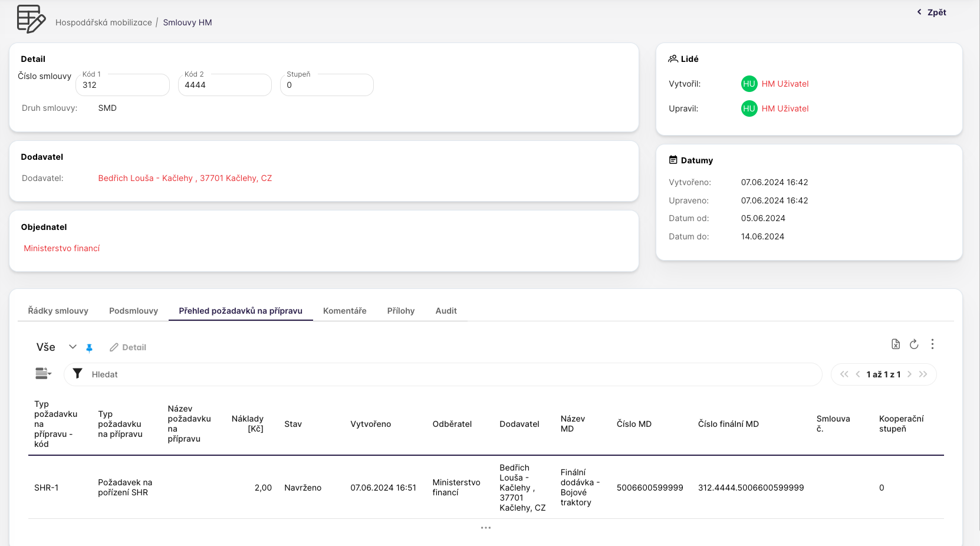Viewport: 980px width, 546px height.
Task: Expand the row details ellipsis below table
Action: 485,528
